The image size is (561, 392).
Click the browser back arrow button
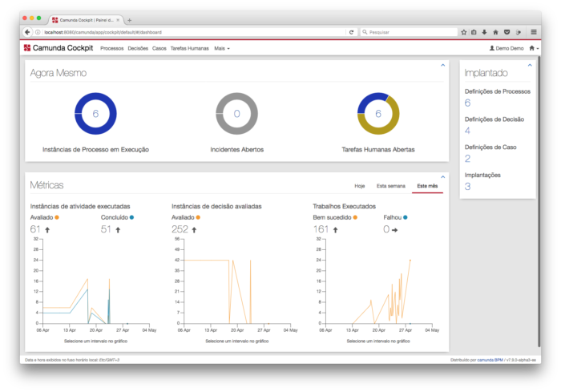tap(27, 32)
